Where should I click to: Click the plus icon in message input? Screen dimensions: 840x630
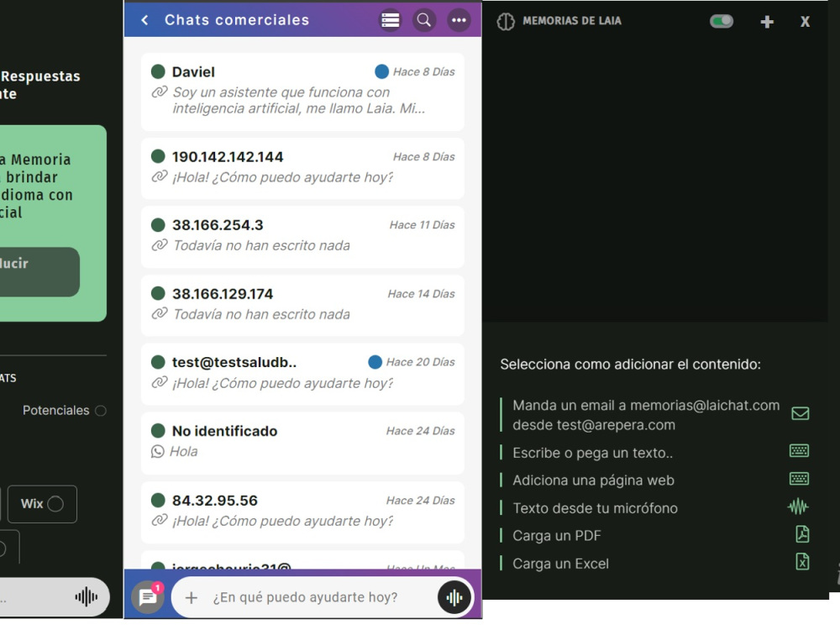[x=192, y=597]
